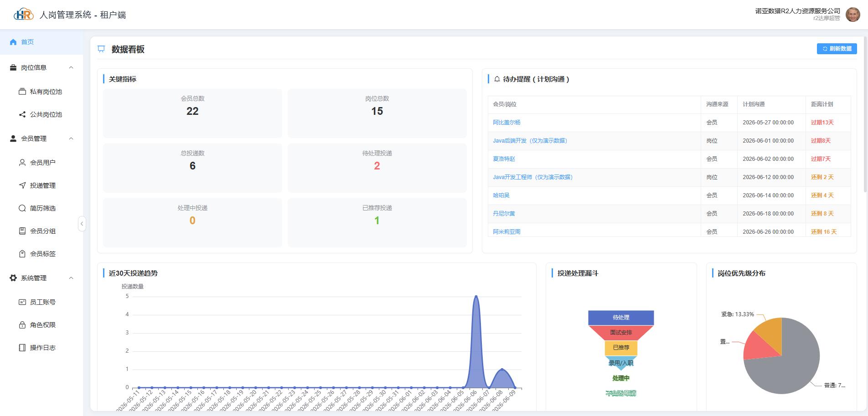Click the notebook icon beside 操作日志
This screenshot has height=416, width=868.
[x=22, y=348]
